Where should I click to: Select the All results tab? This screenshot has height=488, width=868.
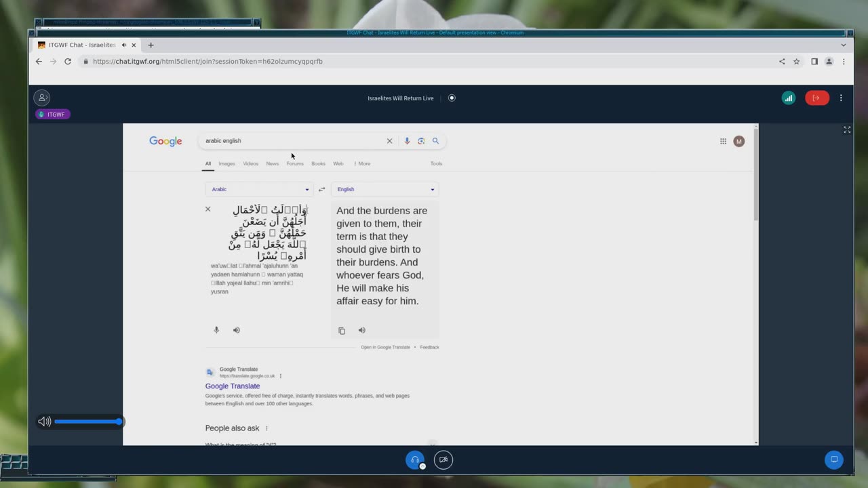(x=208, y=163)
